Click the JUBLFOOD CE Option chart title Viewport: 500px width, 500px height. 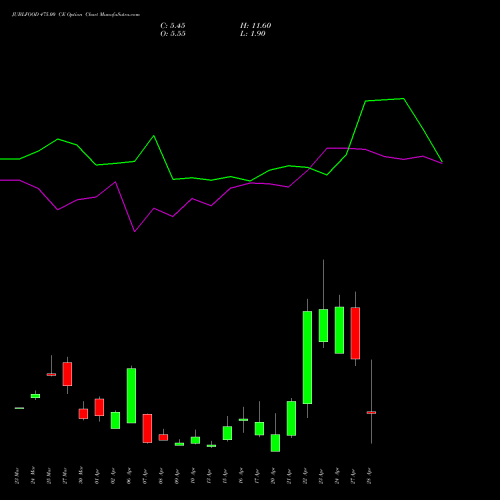[x=76, y=14]
